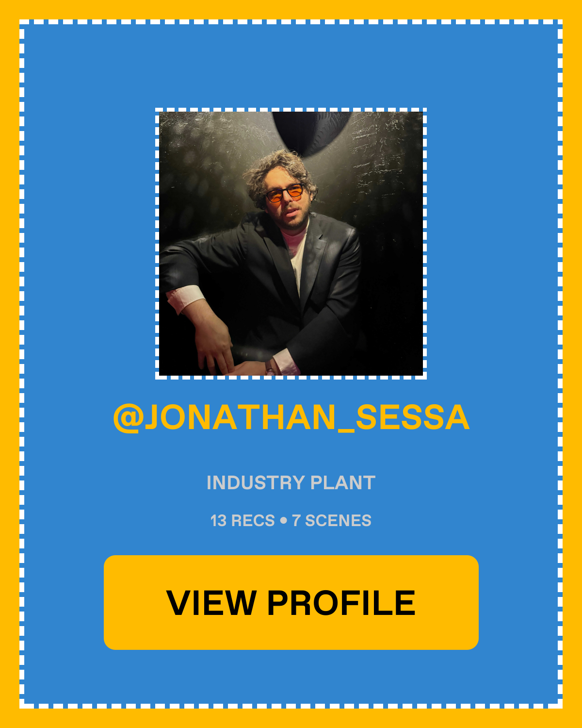Click the yellow outer border
The width and height of the screenshot is (582, 728).
(x=291, y=9)
